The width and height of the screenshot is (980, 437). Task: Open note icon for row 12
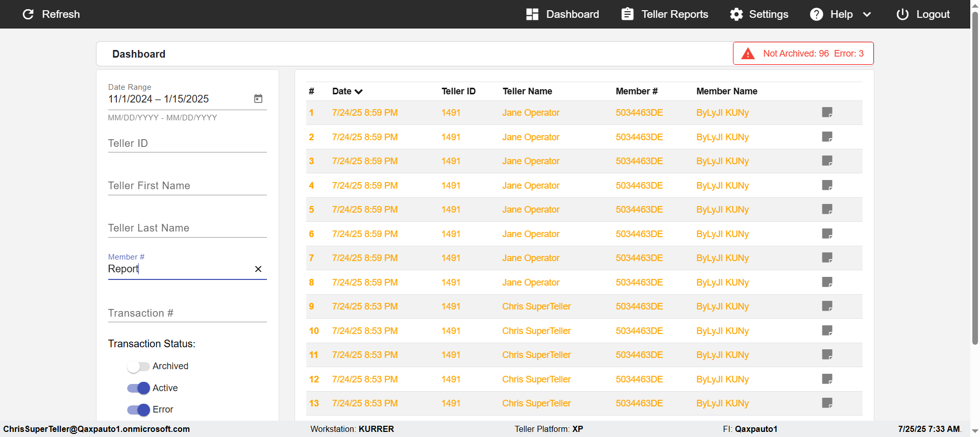tap(827, 379)
